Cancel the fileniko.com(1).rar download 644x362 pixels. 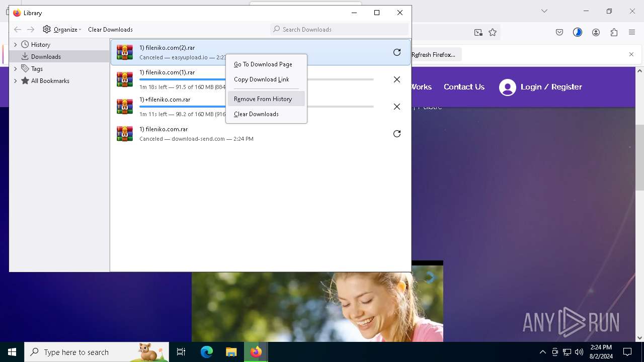(397, 79)
